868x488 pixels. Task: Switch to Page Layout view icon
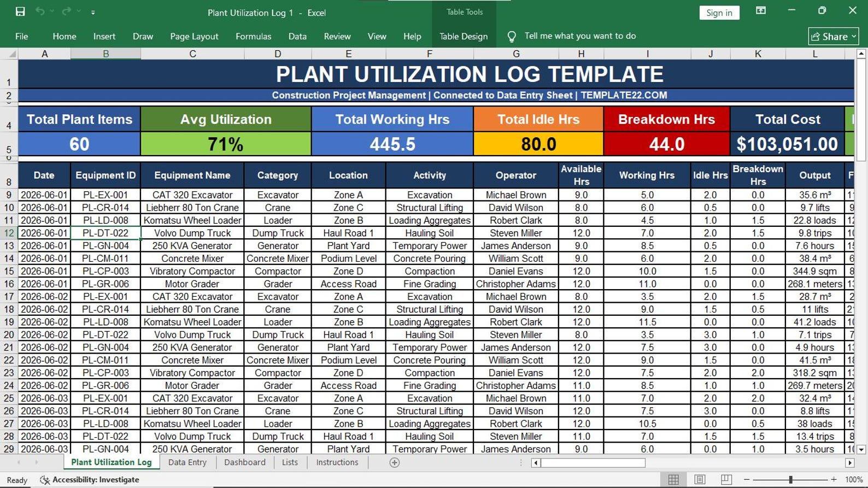tap(700, 479)
